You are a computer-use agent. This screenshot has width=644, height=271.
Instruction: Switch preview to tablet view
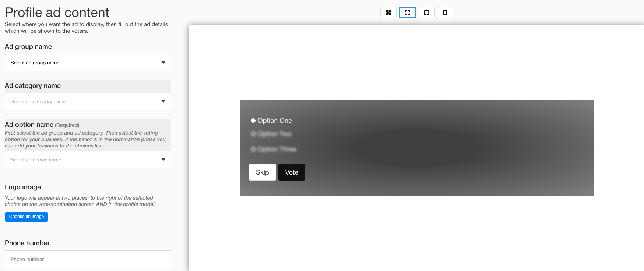point(426,13)
